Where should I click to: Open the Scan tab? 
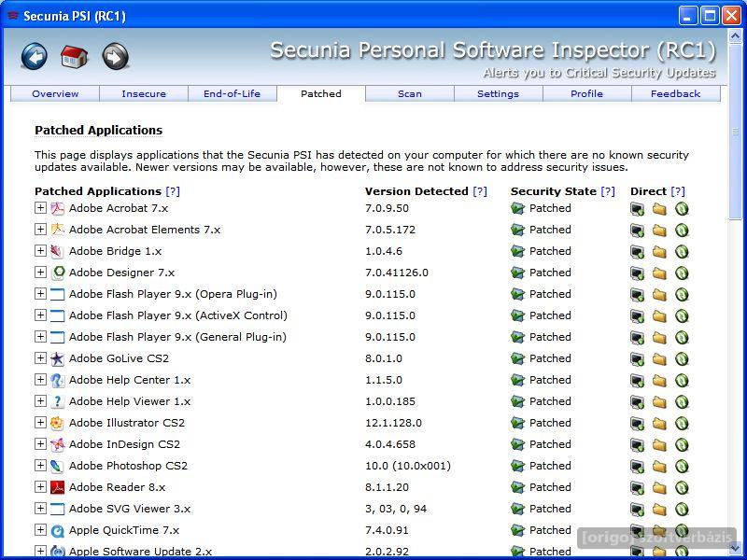click(x=410, y=94)
